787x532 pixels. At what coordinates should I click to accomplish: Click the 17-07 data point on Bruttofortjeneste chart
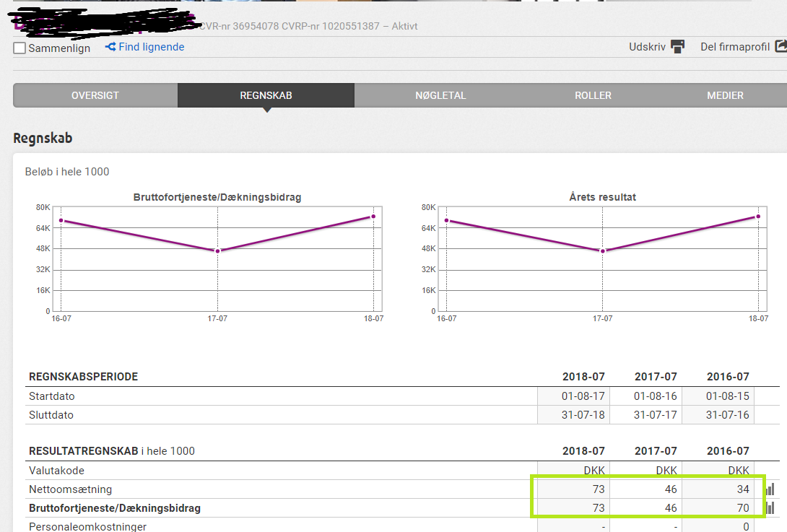coord(217,251)
